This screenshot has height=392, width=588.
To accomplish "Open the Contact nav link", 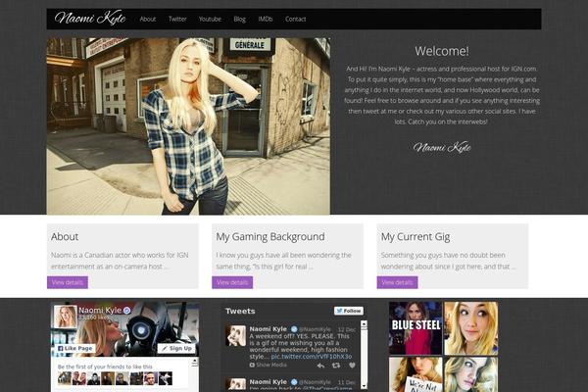I will click(x=296, y=19).
